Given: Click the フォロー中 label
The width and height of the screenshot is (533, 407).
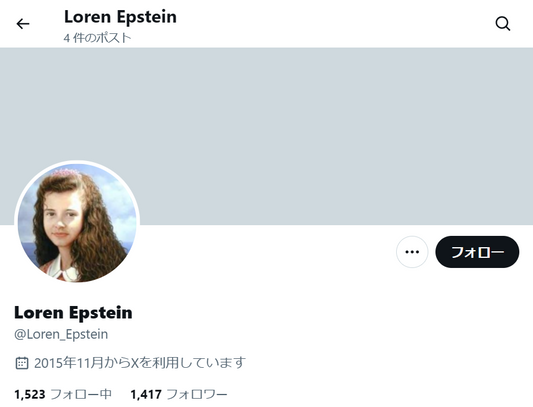Looking at the screenshot, I should [81, 394].
